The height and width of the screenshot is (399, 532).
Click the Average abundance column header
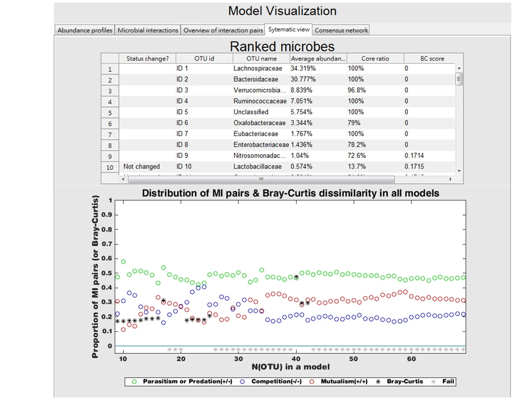(x=318, y=59)
